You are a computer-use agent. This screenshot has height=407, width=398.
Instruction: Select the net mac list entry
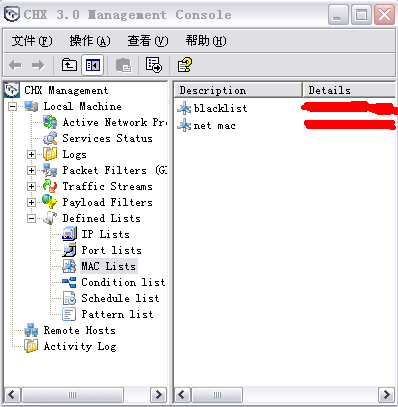pos(214,126)
